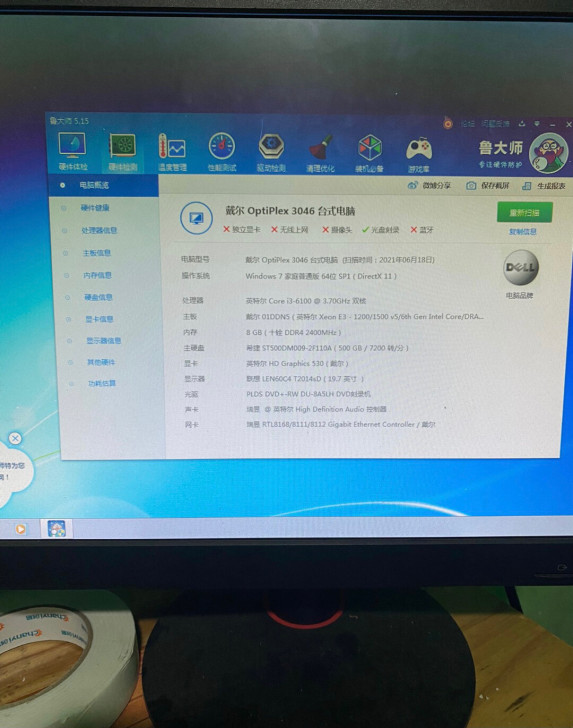The height and width of the screenshot is (728, 573).
Task: Click the 01DDN5 motherboard value
Action: pos(365,317)
